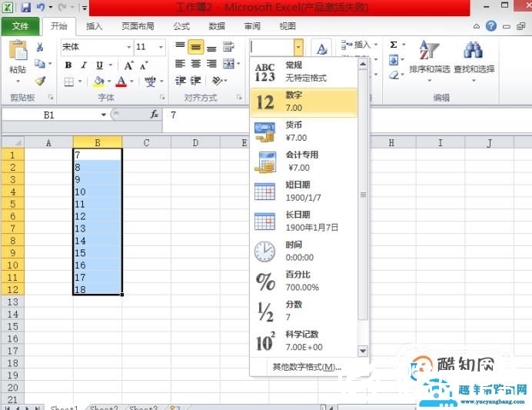Click the phonetic guide wén icon

[151, 82]
